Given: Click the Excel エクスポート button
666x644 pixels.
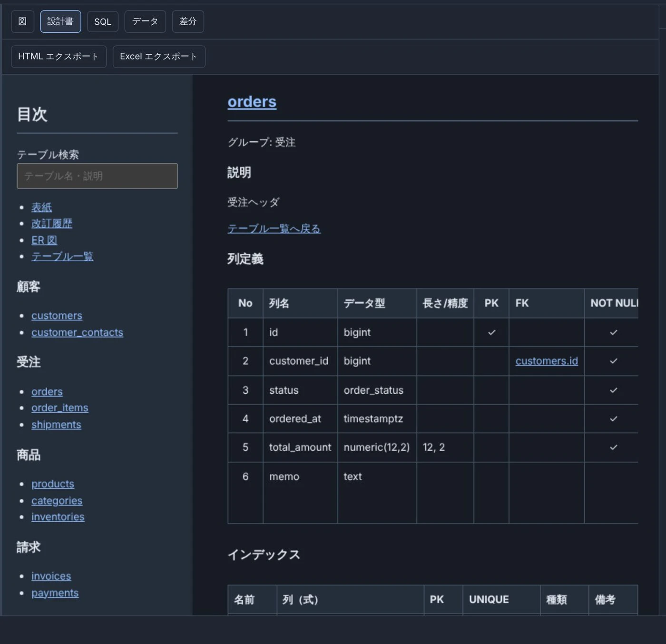Looking at the screenshot, I should 159,57.
